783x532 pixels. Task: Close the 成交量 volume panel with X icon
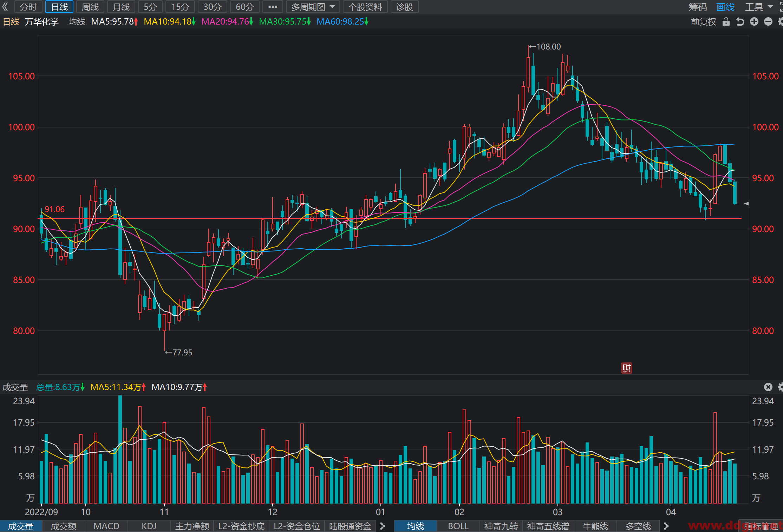click(768, 387)
